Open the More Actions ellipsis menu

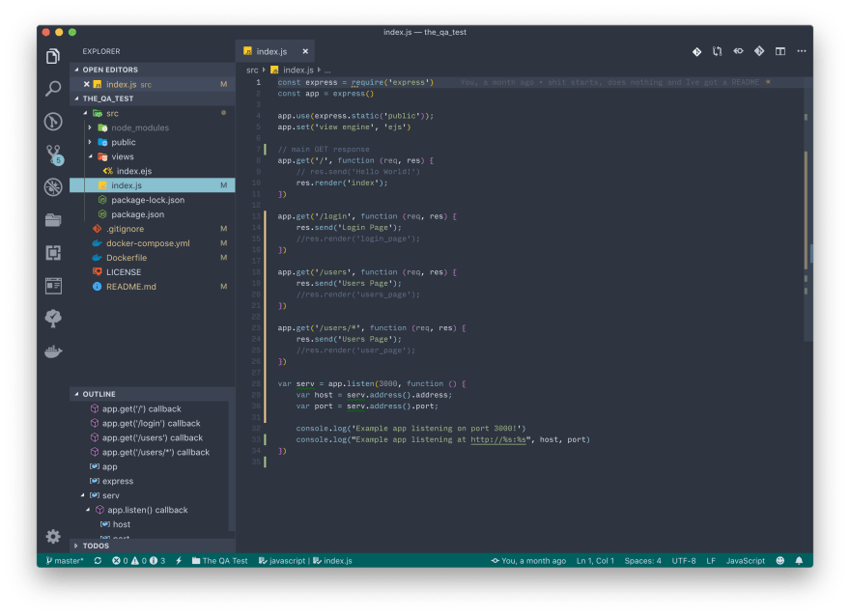coord(801,51)
